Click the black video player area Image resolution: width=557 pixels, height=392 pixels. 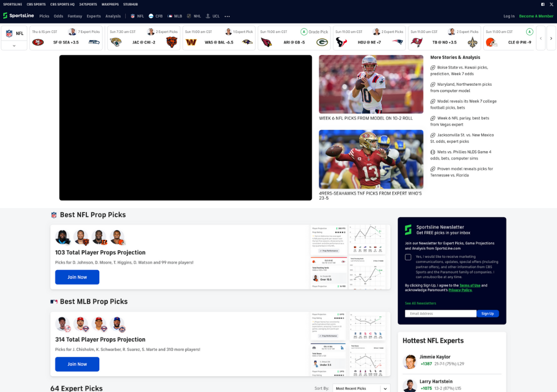186,128
